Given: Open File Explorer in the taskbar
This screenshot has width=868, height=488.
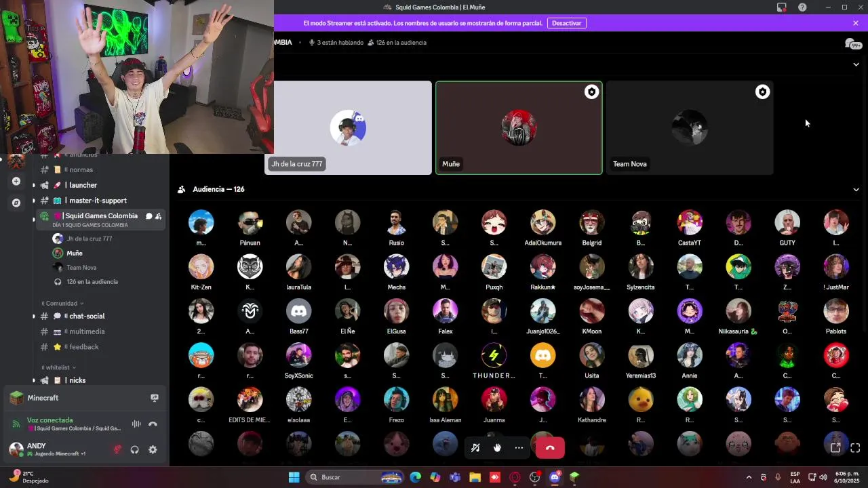Looking at the screenshot, I should pyautogui.click(x=475, y=477).
